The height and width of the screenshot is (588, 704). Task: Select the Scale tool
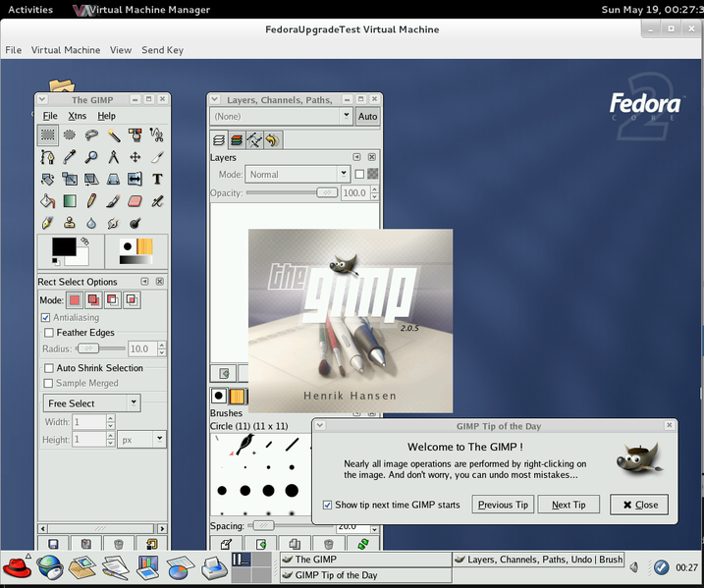point(70,179)
